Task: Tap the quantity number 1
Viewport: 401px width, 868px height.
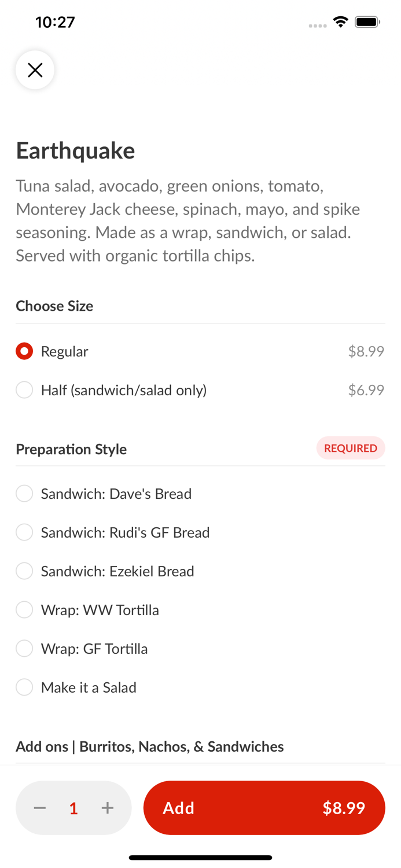Action: click(73, 808)
